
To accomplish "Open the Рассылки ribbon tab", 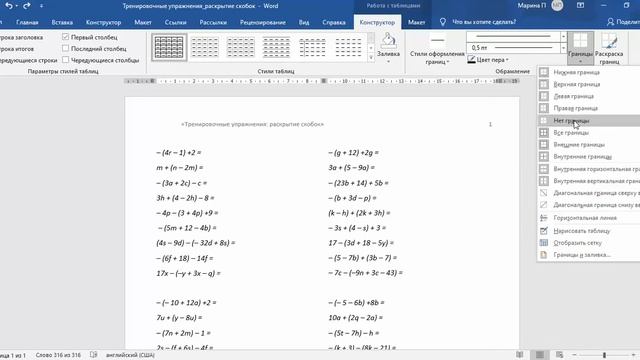I will pyautogui.click(x=213, y=22).
